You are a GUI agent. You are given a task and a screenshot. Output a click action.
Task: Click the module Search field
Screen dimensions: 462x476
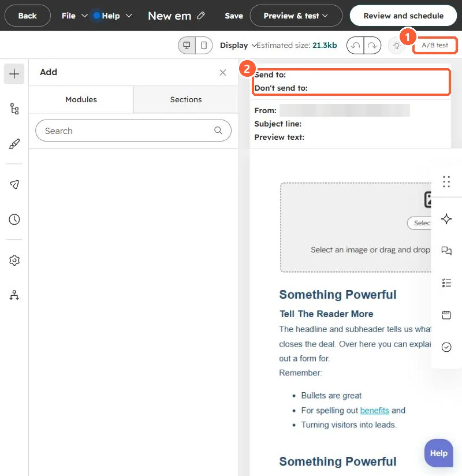click(133, 131)
